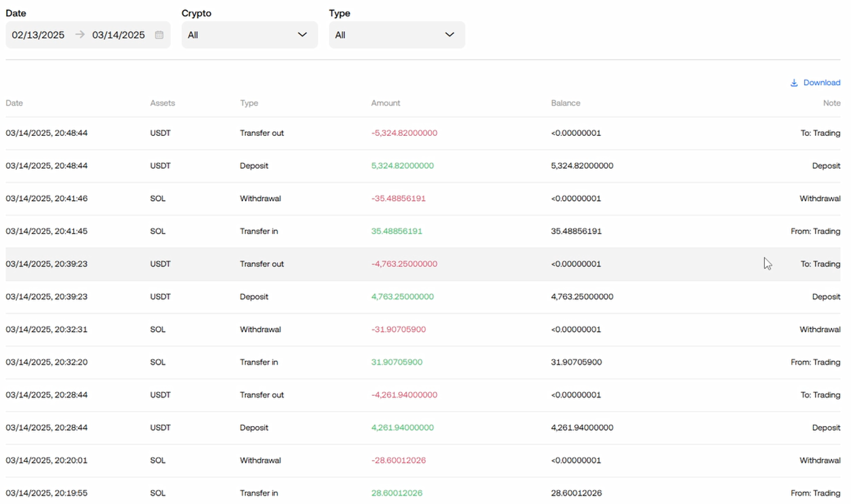Viewport: 851px width, 504px height.
Task: Click the Date column header
Action: click(14, 103)
